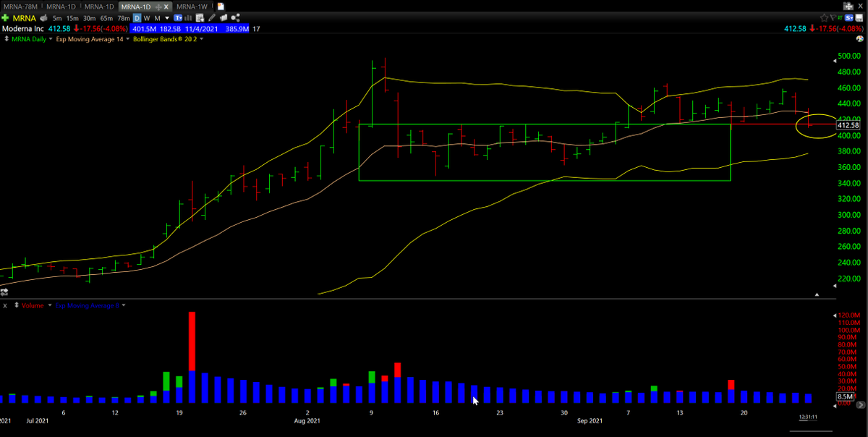Click the favorite star icon

click(x=824, y=18)
